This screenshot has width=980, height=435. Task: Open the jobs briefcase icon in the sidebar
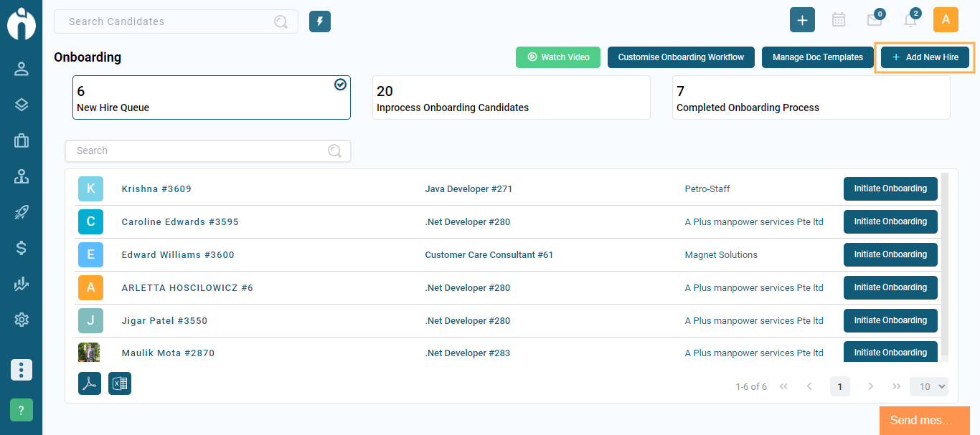pyautogui.click(x=21, y=140)
